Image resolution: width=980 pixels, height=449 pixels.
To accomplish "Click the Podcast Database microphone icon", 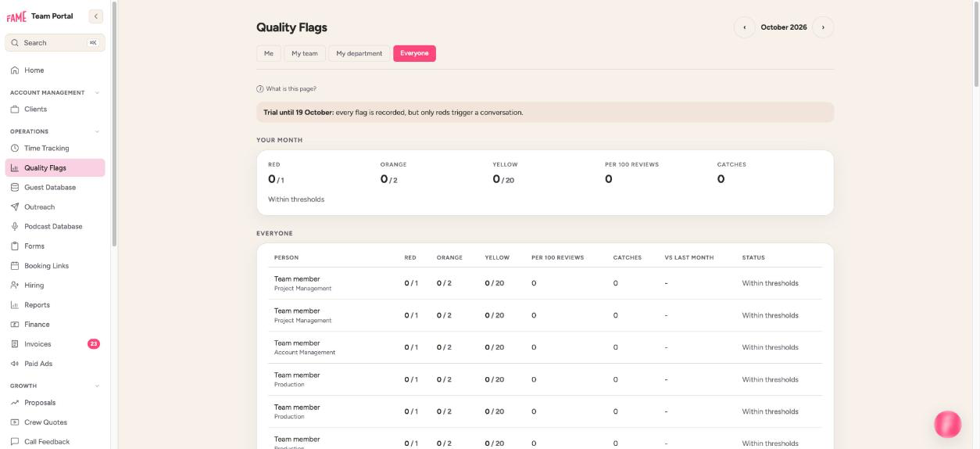I will [x=15, y=227].
